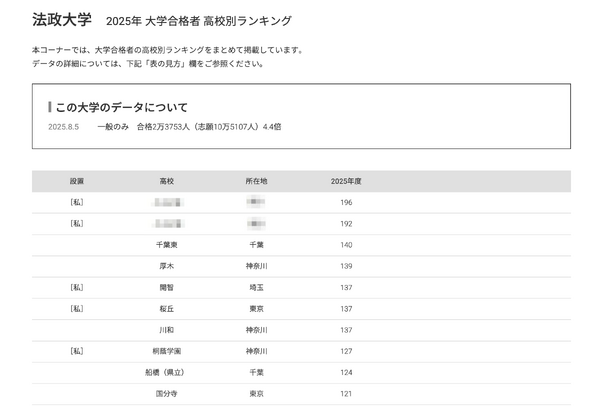This screenshot has width=600, height=407.
Task: Click the [私] label in 桐蔭学園 row
Action: (77, 351)
